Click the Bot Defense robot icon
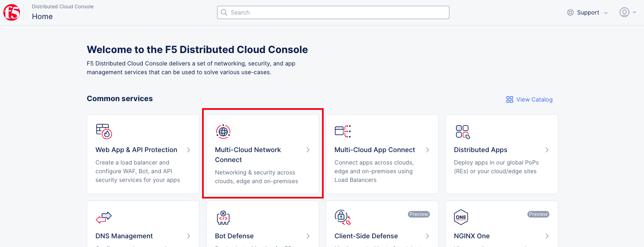The width and height of the screenshot is (644, 247). click(x=223, y=217)
